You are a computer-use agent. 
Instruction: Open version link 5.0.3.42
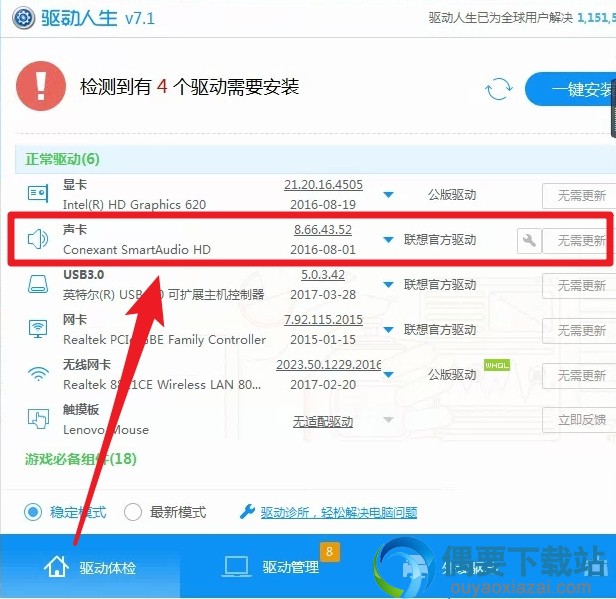[x=323, y=275]
